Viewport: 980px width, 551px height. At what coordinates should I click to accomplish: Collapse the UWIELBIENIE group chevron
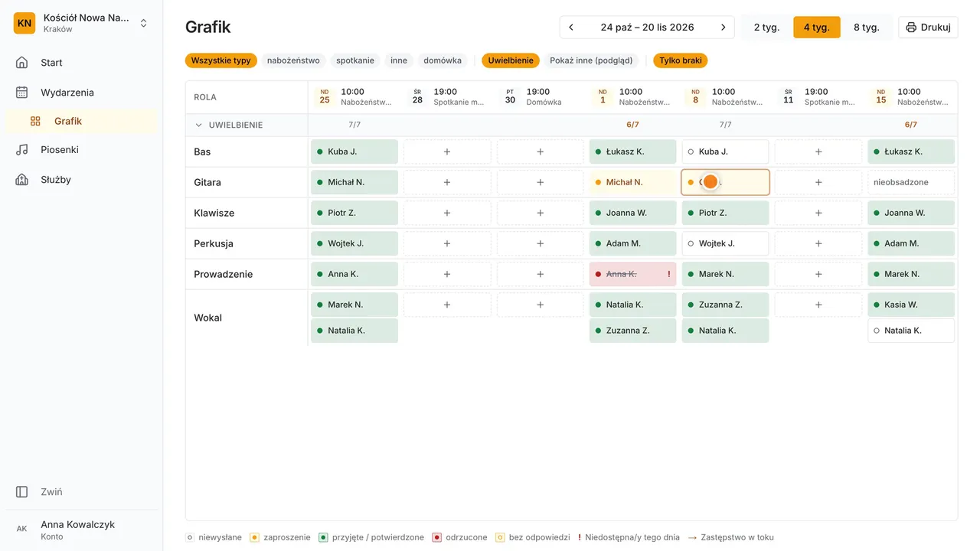tap(199, 125)
